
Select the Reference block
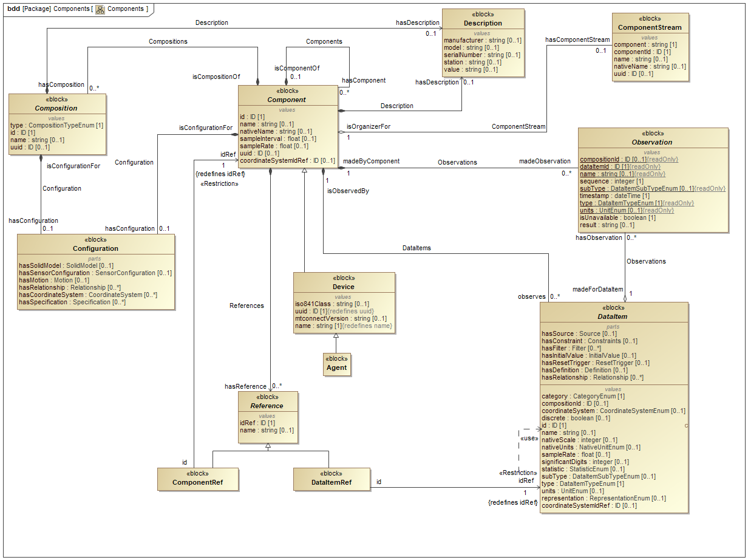pyautogui.click(x=268, y=405)
